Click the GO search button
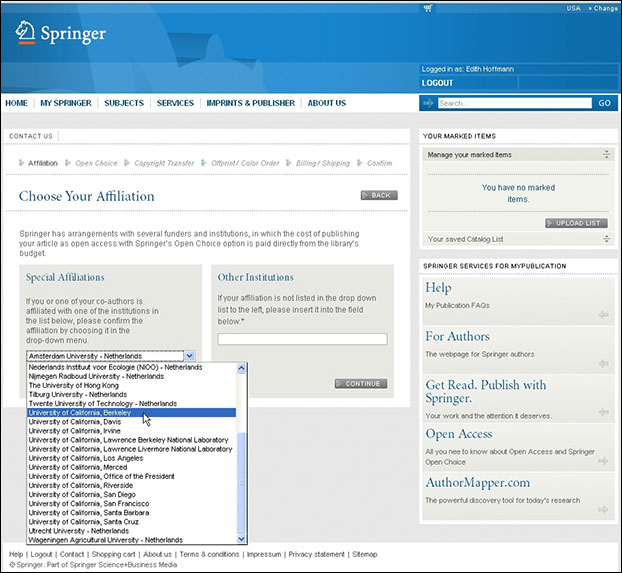This screenshot has width=622, height=573. [x=605, y=103]
